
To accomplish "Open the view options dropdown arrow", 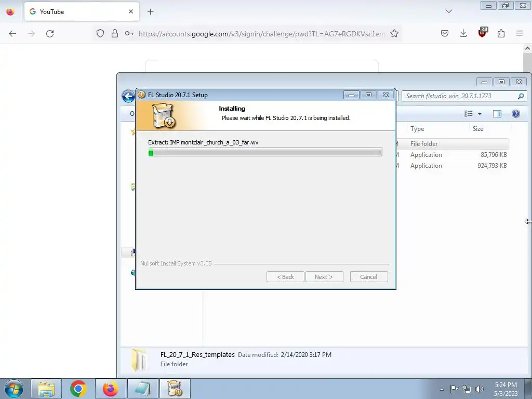I will [x=480, y=114].
